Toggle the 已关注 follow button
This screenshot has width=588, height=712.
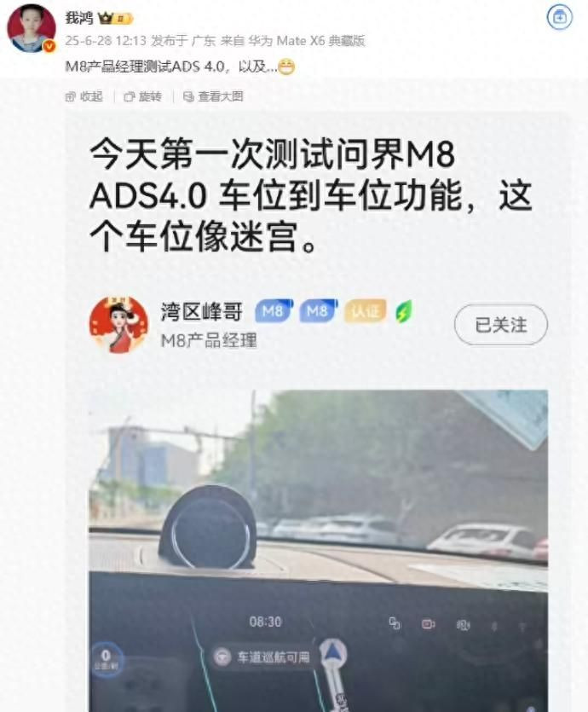(x=501, y=325)
